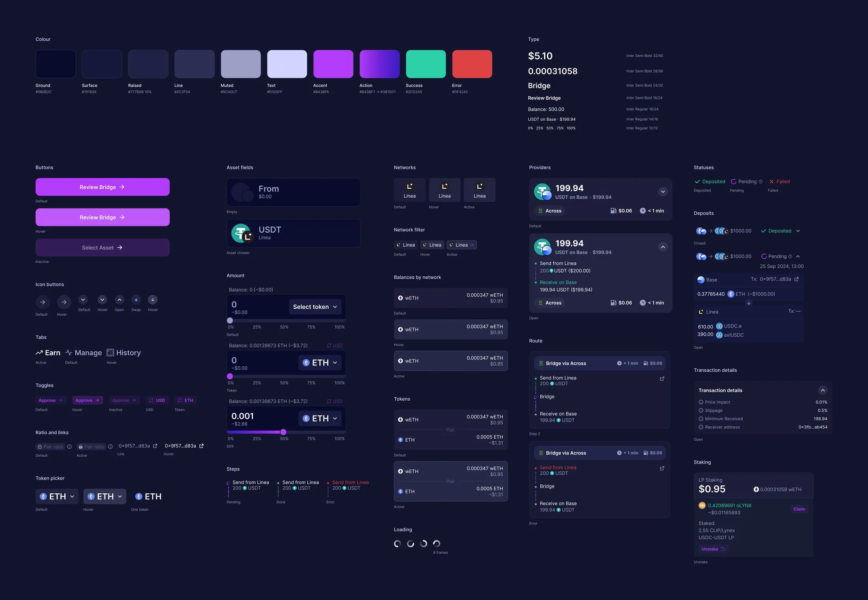This screenshot has height=600, width=868.
Task: Collapse the Transaction details panel
Action: (823, 390)
